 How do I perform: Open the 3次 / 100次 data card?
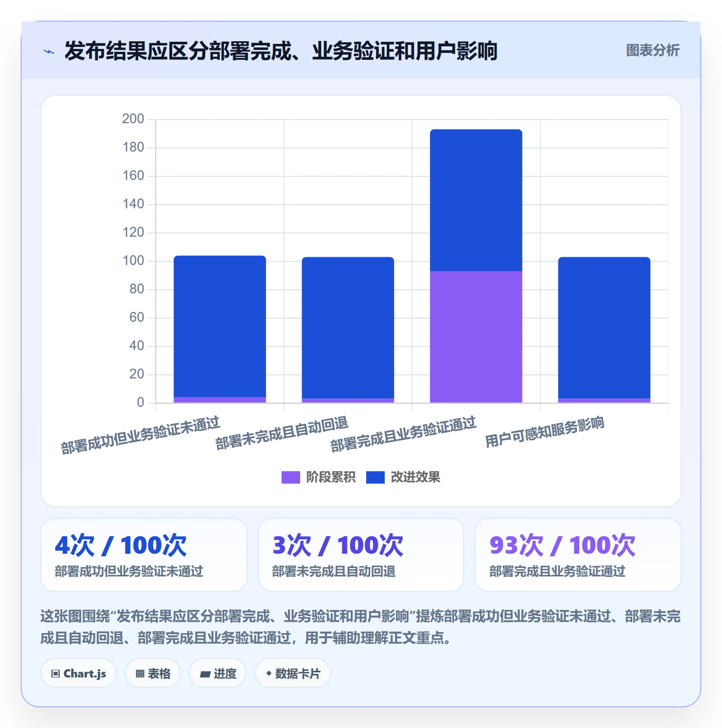(361, 555)
